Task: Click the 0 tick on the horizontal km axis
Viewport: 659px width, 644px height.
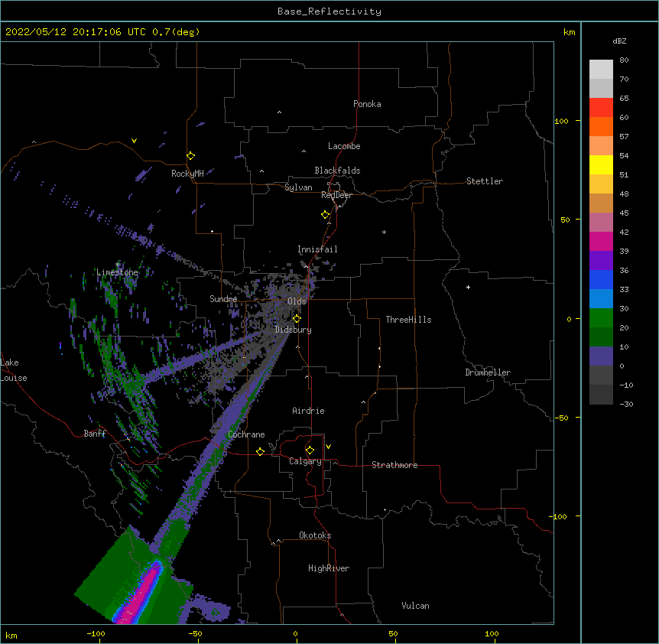Action: pos(295,633)
